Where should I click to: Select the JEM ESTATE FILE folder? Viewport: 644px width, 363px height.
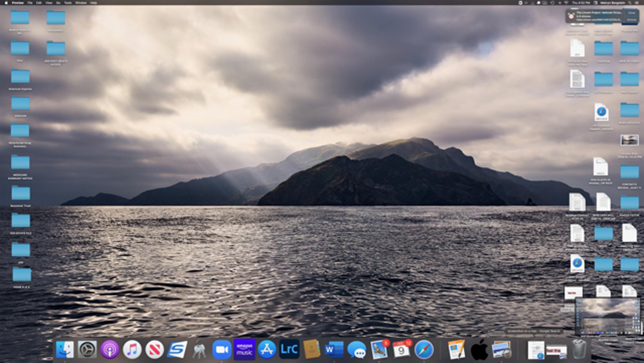21,223
